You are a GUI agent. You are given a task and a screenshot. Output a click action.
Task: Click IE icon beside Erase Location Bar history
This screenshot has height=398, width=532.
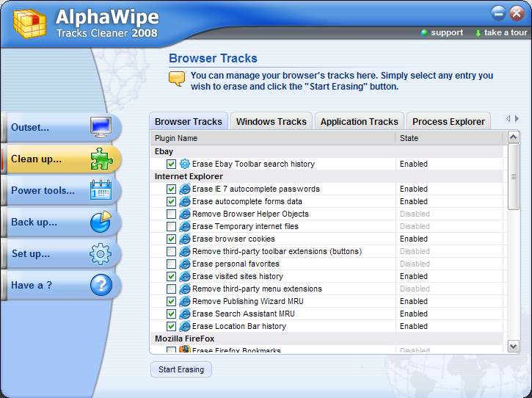[x=185, y=326]
